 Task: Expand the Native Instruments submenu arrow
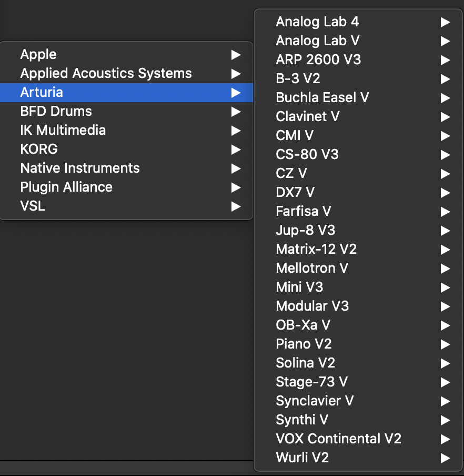pyautogui.click(x=236, y=168)
